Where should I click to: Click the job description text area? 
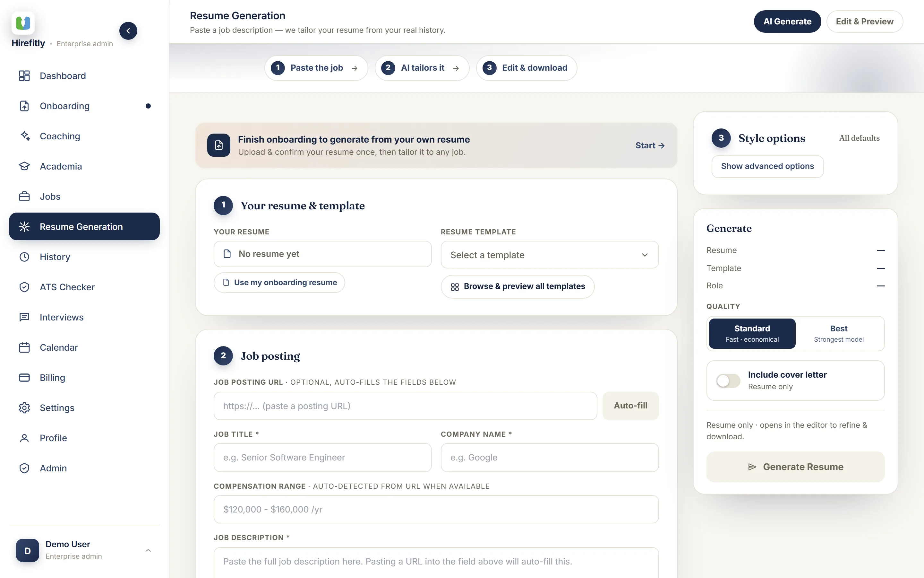pos(436,563)
